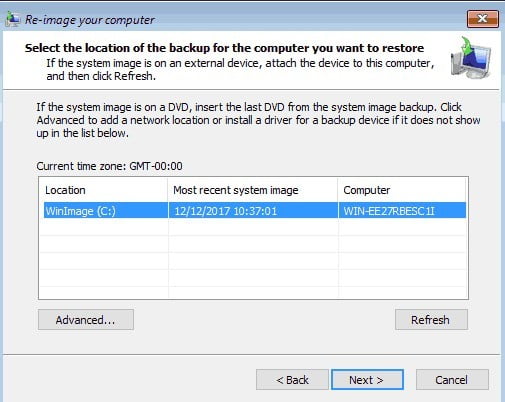This screenshot has height=402, width=505.
Task: Sort by the Computer column header
Action: coord(402,190)
